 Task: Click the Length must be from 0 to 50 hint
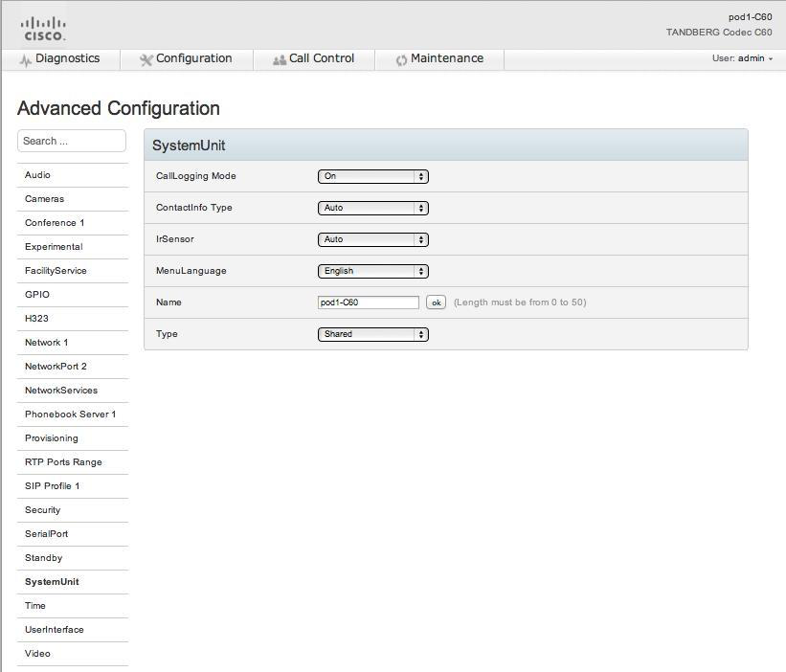coord(520,302)
